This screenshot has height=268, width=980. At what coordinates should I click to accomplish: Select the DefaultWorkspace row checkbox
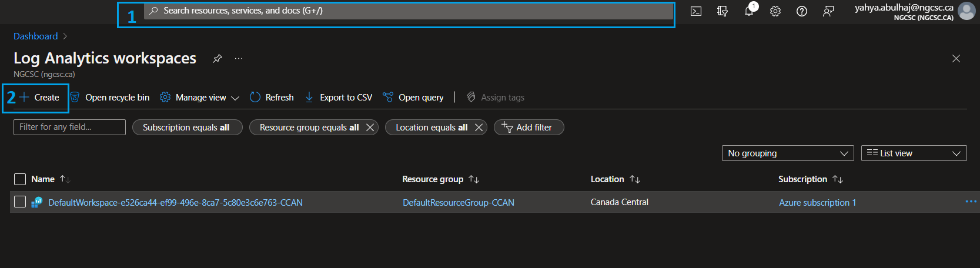tap(20, 202)
